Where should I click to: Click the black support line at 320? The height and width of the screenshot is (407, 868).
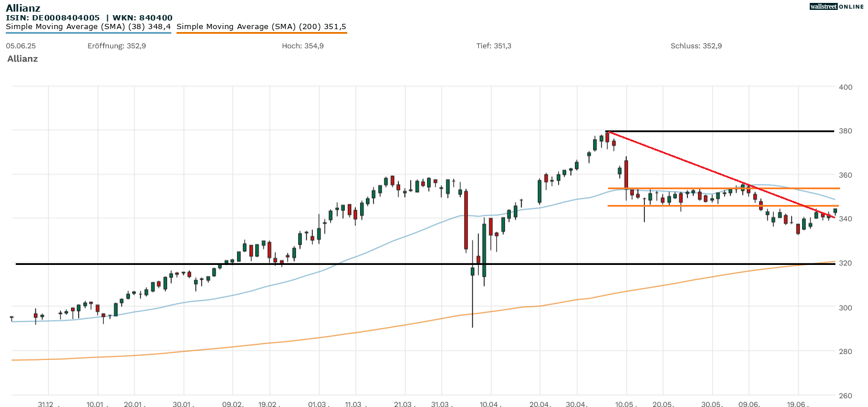[x=408, y=264]
